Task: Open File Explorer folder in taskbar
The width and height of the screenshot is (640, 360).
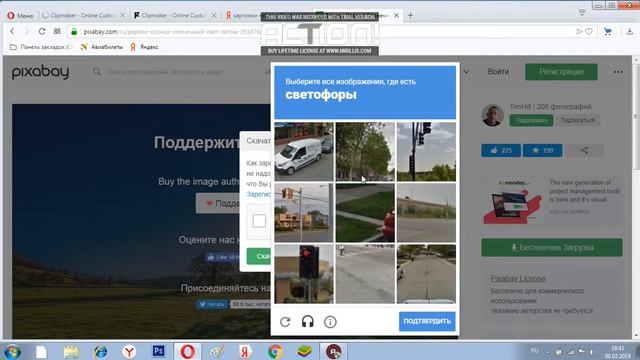Action: pyautogui.click(x=71, y=351)
